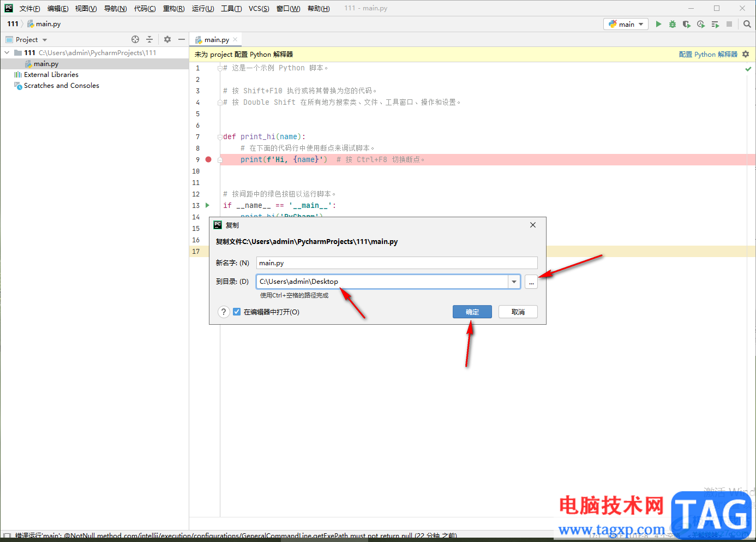Screen dimensions: 756x542
Task: Close the main.py editor tab
Action: tap(235, 39)
